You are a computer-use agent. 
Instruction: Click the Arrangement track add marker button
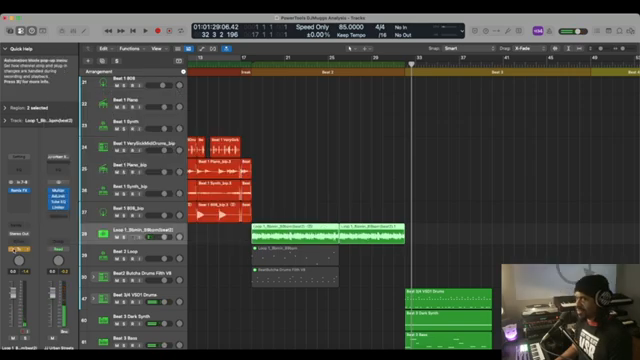pyautogui.click(x=183, y=72)
